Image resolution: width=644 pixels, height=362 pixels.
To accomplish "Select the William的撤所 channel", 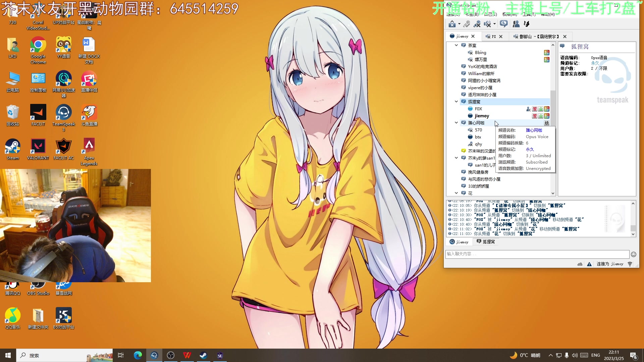I will pos(481,73).
